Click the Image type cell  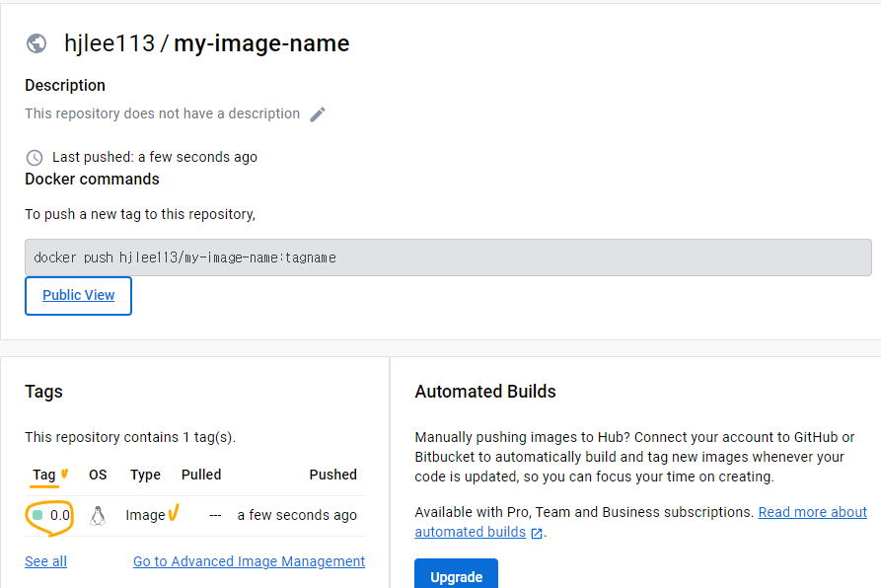(145, 516)
